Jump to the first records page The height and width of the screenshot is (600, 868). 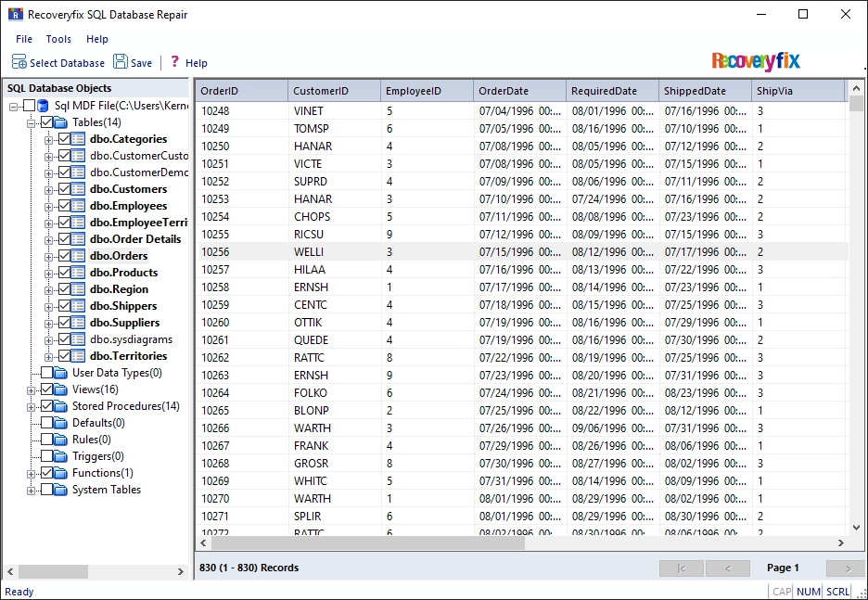click(682, 568)
